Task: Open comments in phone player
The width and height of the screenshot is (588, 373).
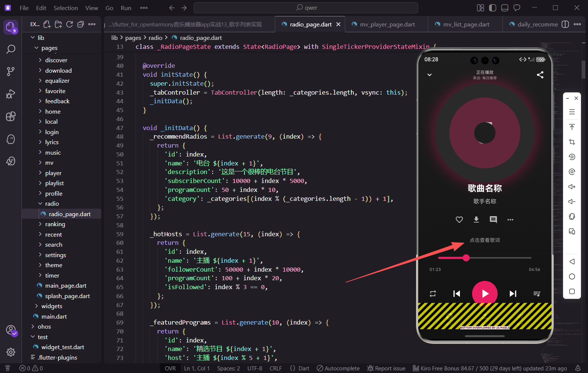Action: [x=493, y=219]
